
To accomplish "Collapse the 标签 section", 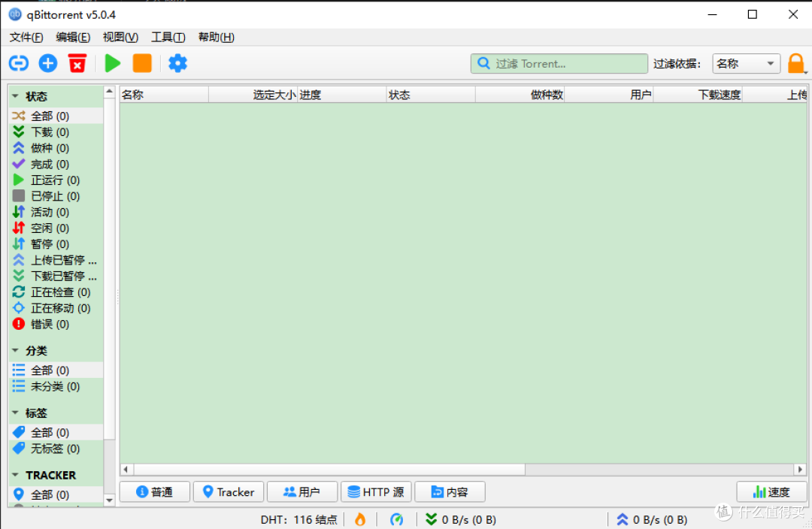I will 15,413.
